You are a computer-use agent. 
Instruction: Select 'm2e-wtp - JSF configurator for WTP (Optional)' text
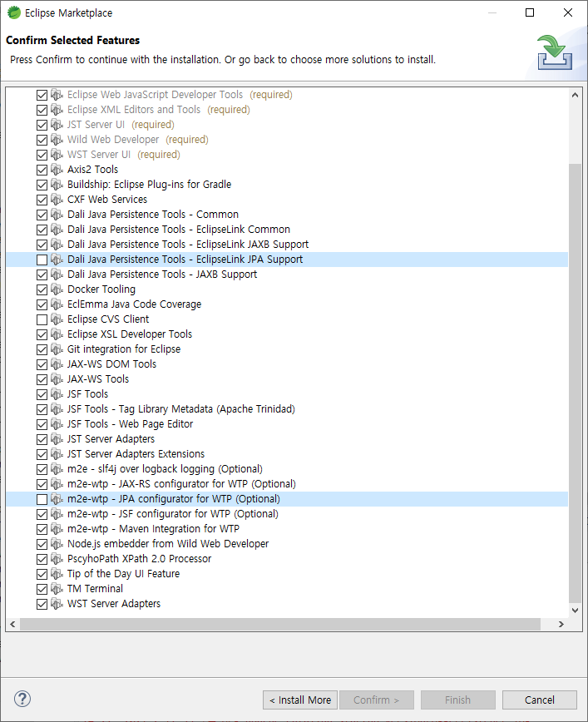(173, 514)
